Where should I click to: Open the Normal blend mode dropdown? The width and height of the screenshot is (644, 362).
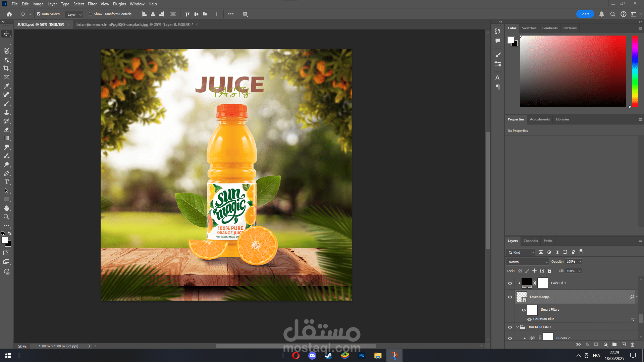coord(527,262)
